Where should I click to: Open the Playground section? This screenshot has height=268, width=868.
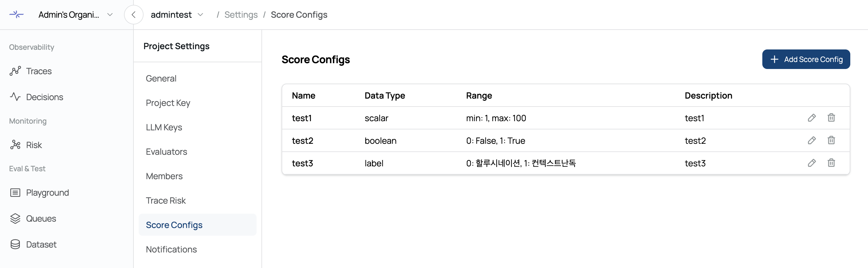(47, 193)
